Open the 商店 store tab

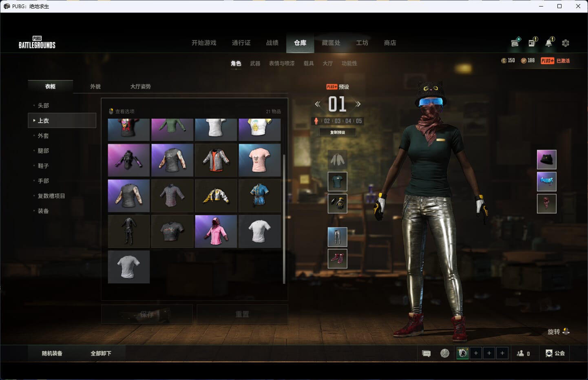pyautogui.click(x=390, y=43)
